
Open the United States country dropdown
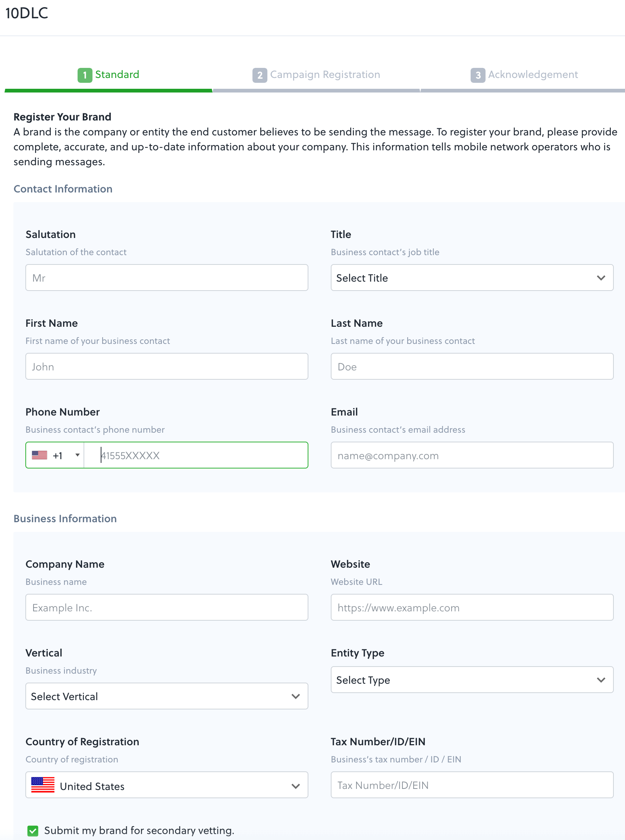pos(166,785)
